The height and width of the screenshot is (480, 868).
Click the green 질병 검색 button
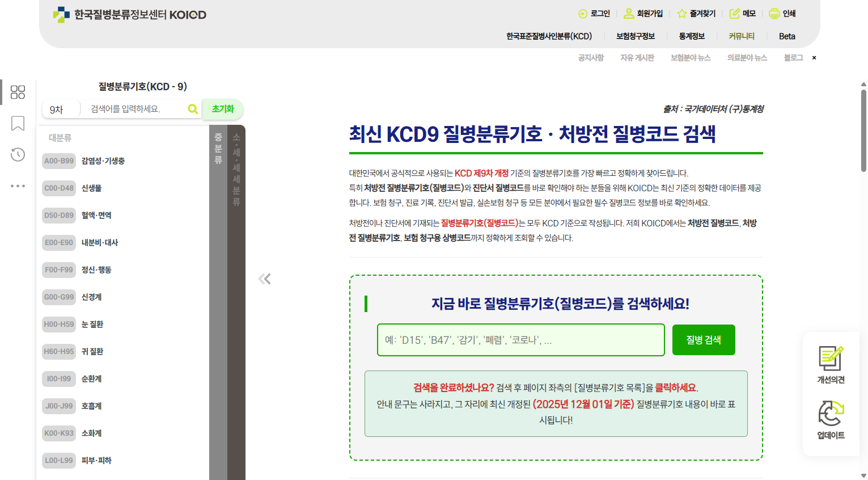point(703,340)
